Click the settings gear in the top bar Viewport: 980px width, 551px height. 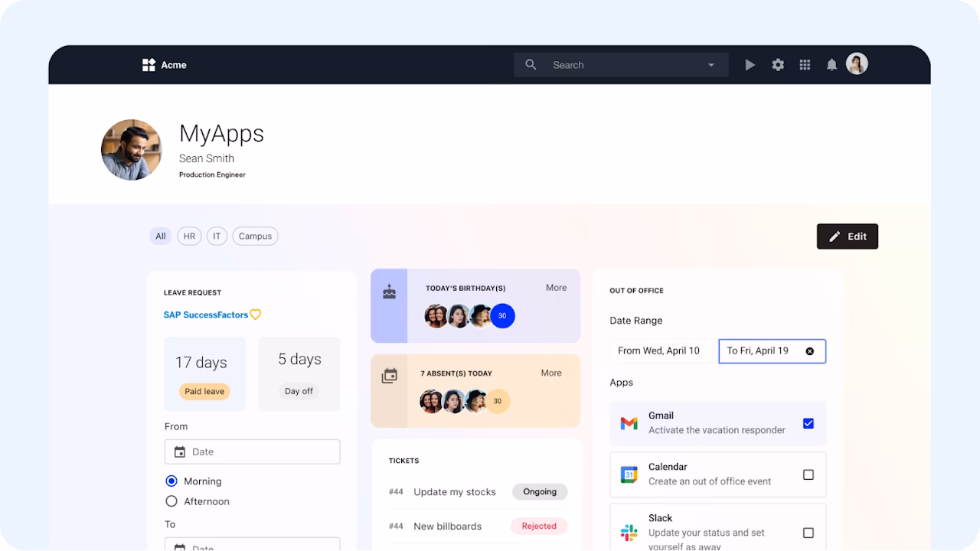(778, 64)
